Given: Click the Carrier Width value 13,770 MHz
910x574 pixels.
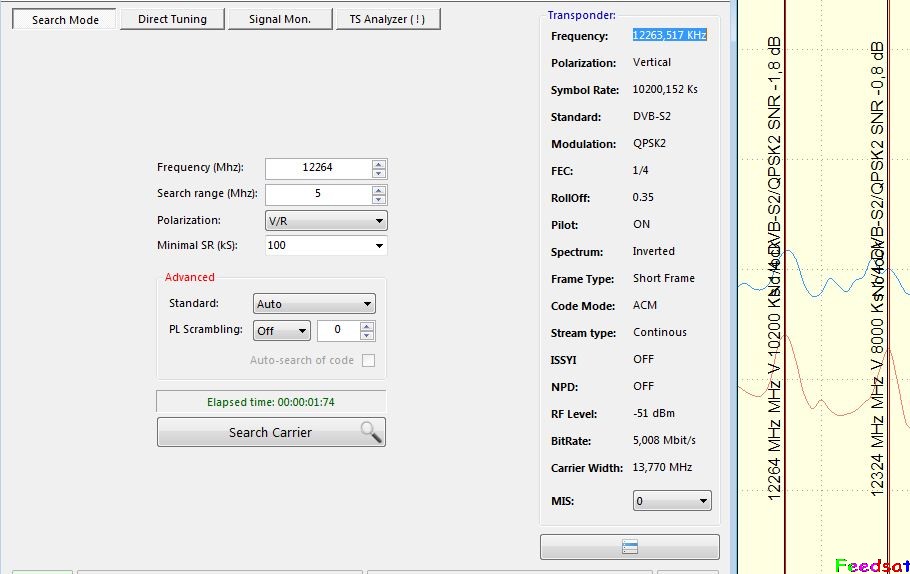Looking at the screenshot, I should 662,467.
